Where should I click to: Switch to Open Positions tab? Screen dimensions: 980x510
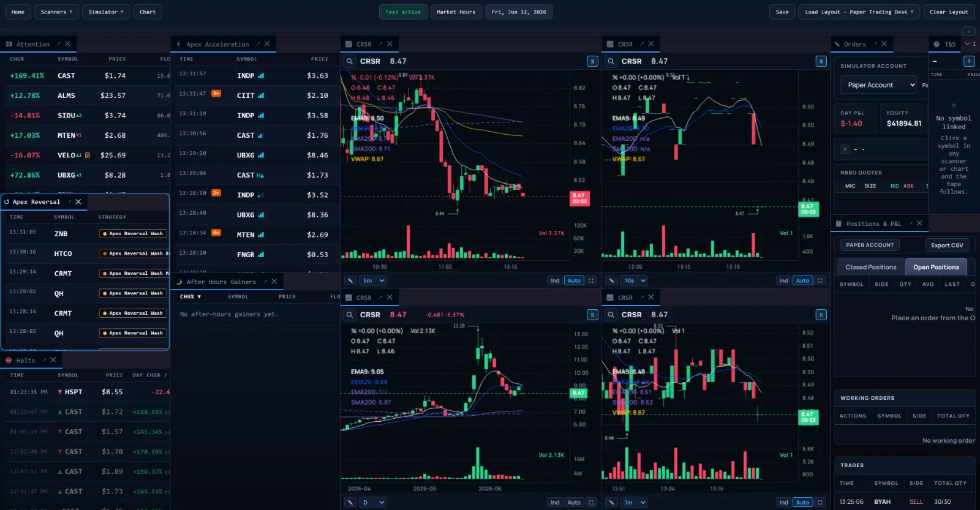(936, 267)
